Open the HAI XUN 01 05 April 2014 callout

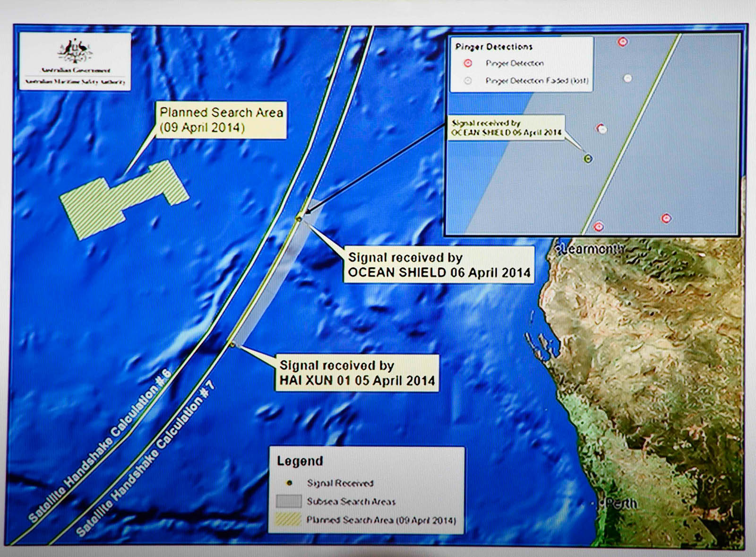(x=357, y=373)
